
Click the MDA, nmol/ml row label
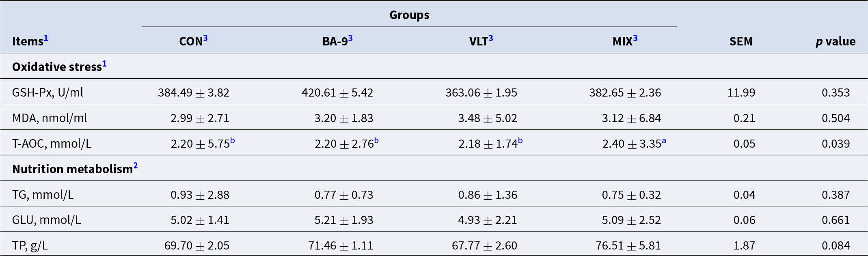pos(50,118)
